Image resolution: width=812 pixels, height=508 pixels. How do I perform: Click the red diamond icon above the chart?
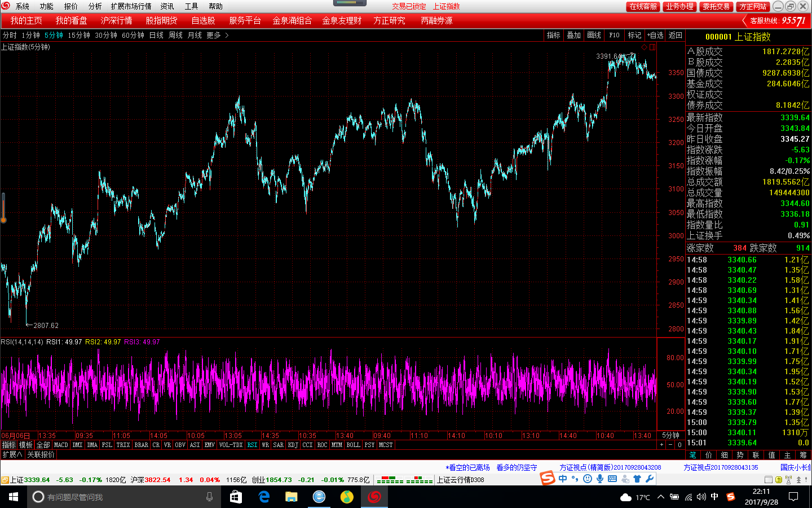[x=645, y=47]
